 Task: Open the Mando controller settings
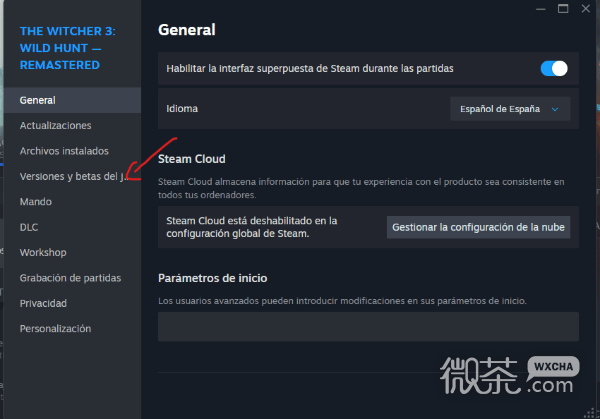[36, 202]
